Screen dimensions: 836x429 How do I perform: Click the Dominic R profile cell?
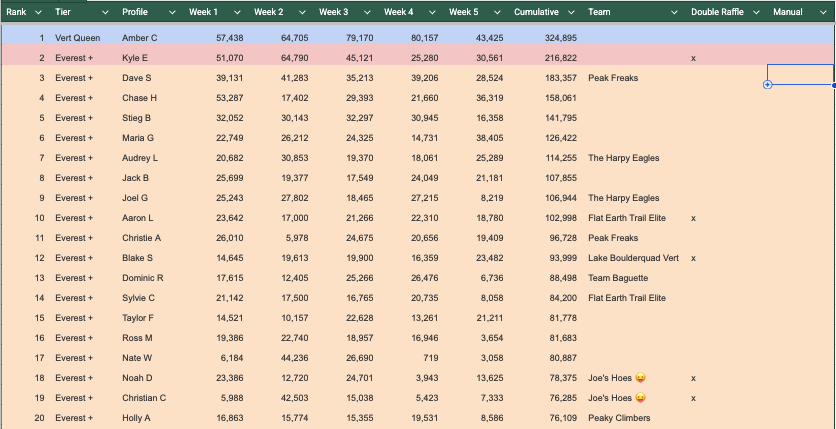[143, 278]
